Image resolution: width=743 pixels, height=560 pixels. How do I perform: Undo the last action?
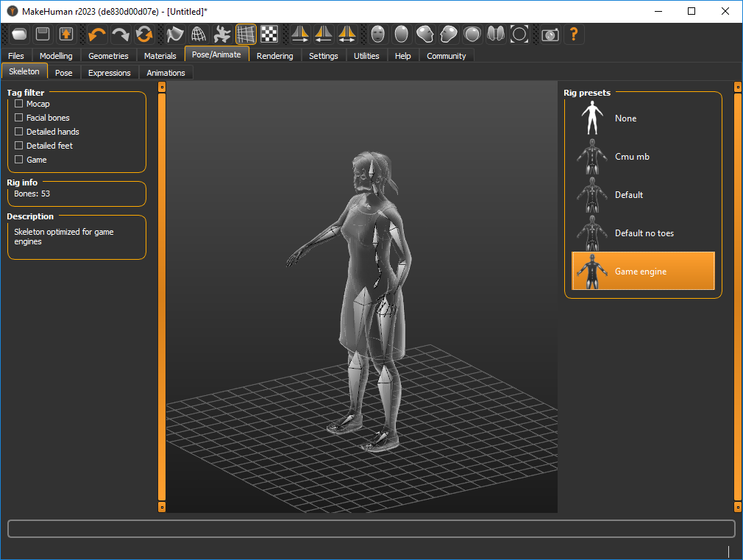pos(97,34)
